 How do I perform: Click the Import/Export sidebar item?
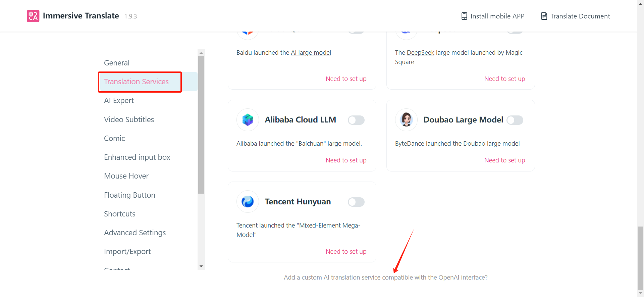[x=127, y=251]
